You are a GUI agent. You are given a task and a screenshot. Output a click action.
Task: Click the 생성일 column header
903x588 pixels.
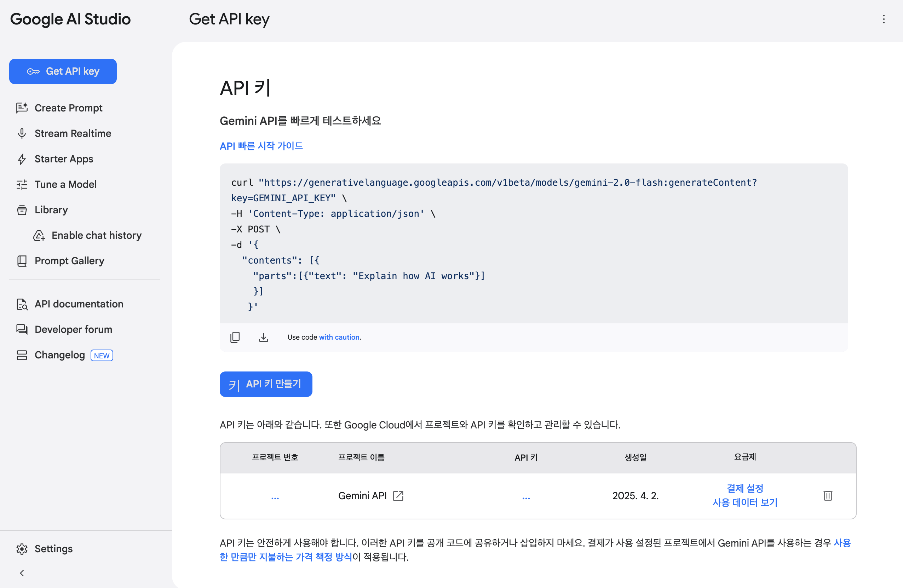(x=635, y=457)
